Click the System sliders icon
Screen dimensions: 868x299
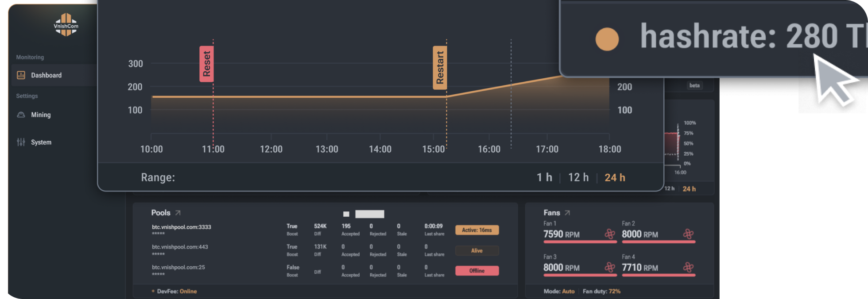(21, 142)
